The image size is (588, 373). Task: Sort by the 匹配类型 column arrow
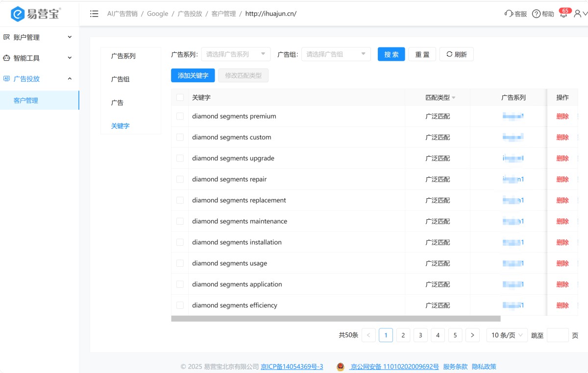point(454,98)
